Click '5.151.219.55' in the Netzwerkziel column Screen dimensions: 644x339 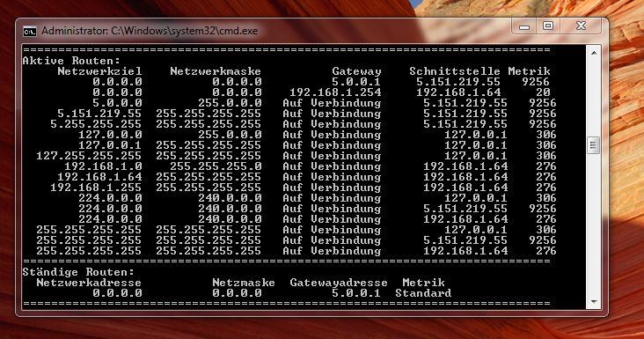99,114
